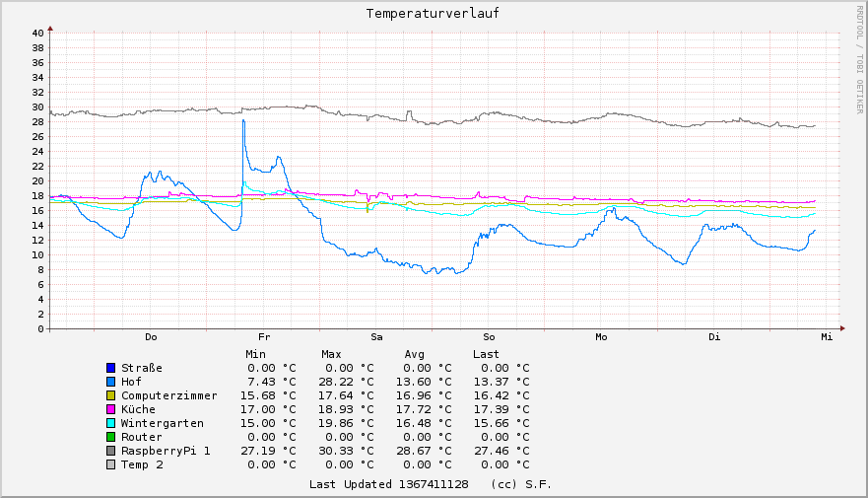Click the cyan Wintergarten legend swatch
This screenshot has width=868, height=498.
(x=111, y=423)
